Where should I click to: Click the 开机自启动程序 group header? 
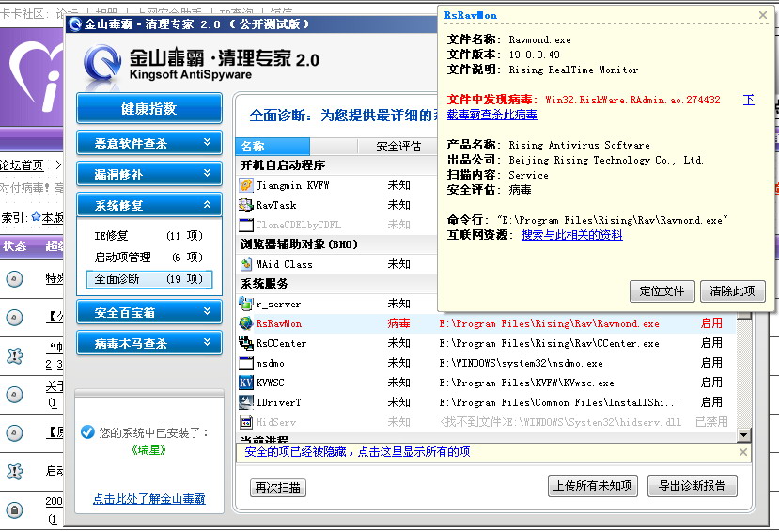pos(283,164)
